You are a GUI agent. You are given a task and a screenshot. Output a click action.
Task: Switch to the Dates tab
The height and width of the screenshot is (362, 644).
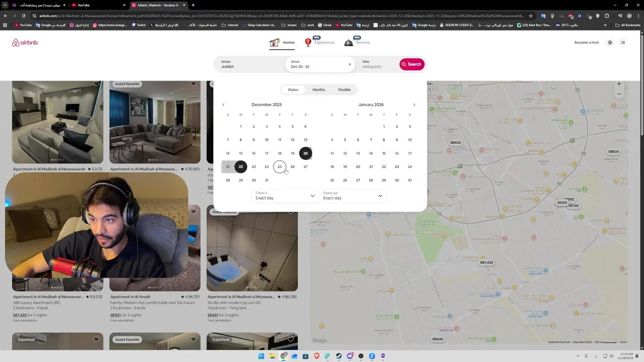coord(293,89)
